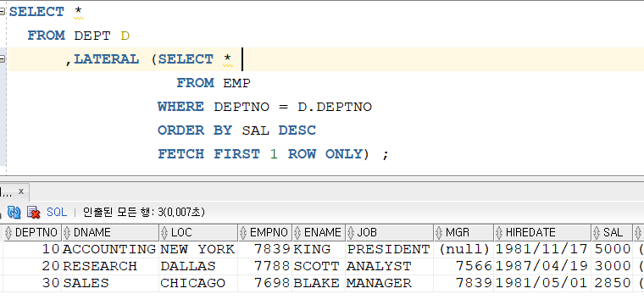Collapse the LATERAL subquery fold marker

pos(2,59)
